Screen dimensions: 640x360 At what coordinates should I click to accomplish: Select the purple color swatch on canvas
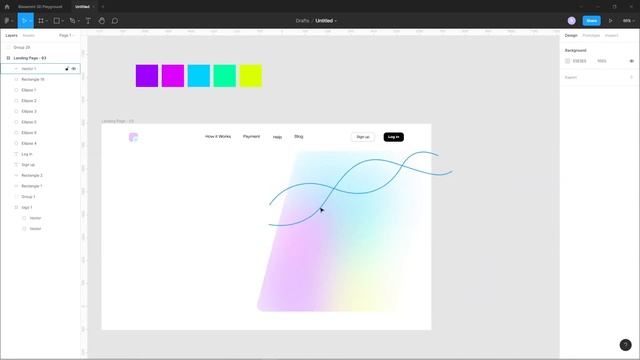coord(147,76)
